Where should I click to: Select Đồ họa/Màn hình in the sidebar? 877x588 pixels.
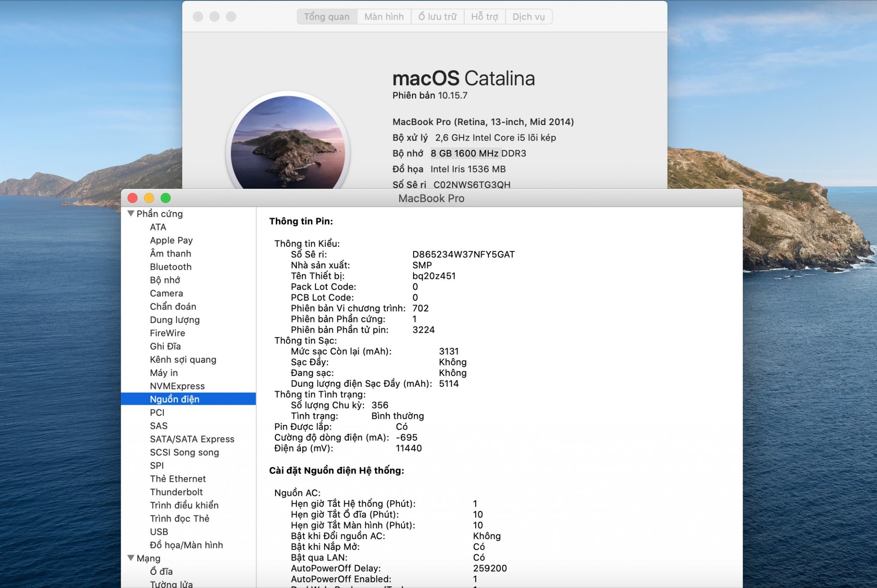[x=186, y=545]
